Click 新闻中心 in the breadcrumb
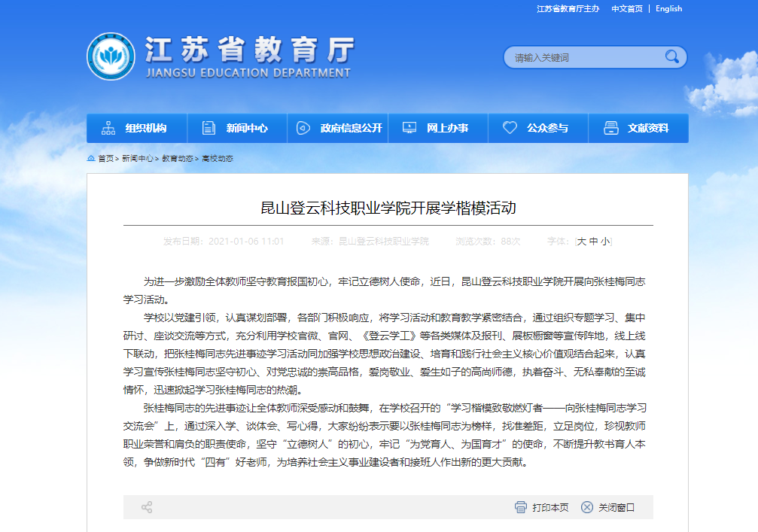758x532 pixels. pos(137,159)
